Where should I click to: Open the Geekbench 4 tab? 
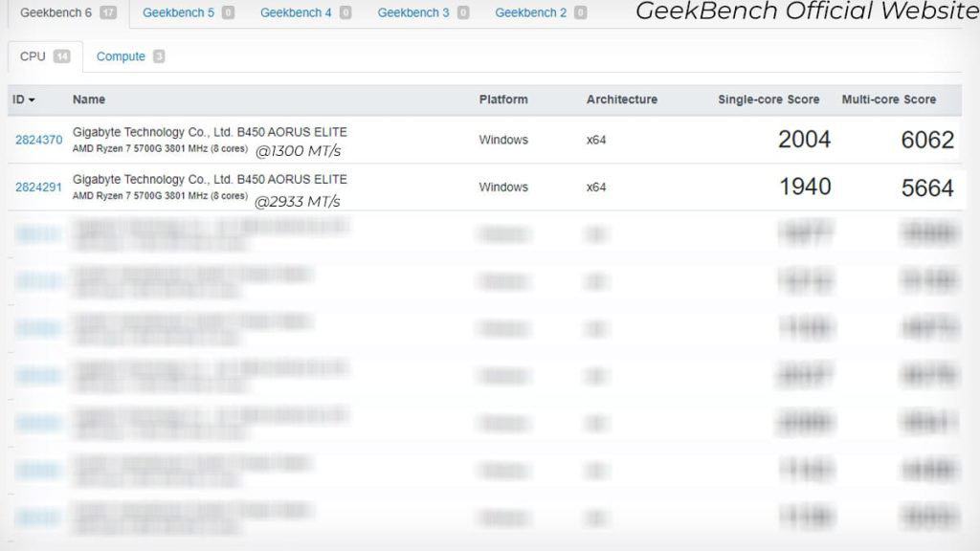tap(305, 12)
